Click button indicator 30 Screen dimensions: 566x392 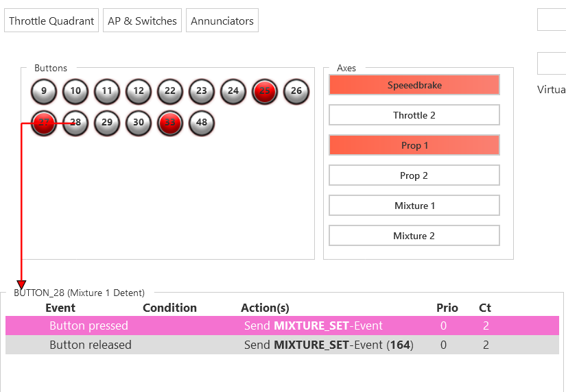[139, 123]
